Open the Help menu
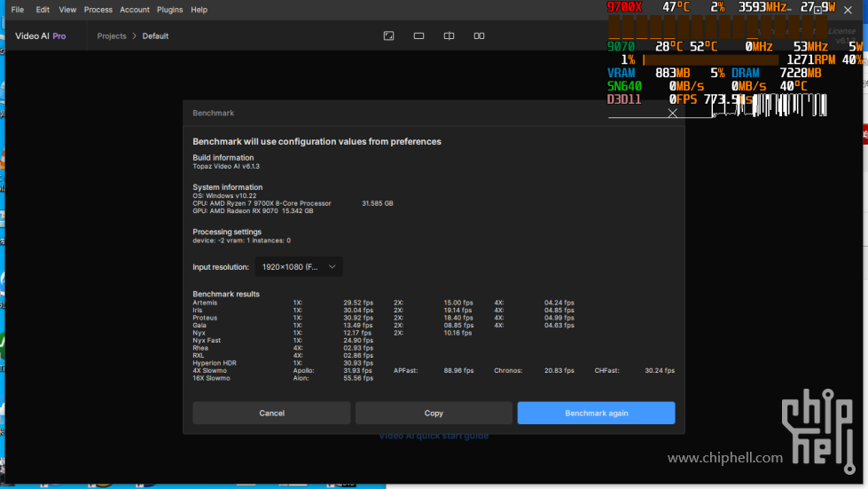 199,10
